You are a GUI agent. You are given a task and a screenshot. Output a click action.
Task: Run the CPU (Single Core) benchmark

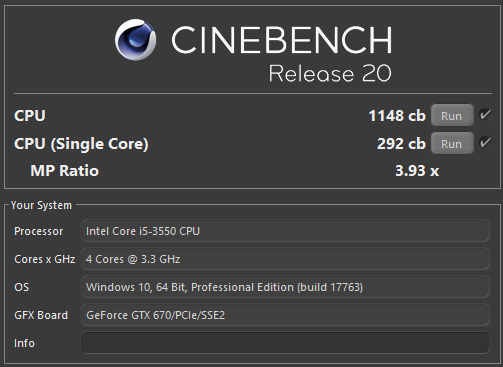pos(452,143)
